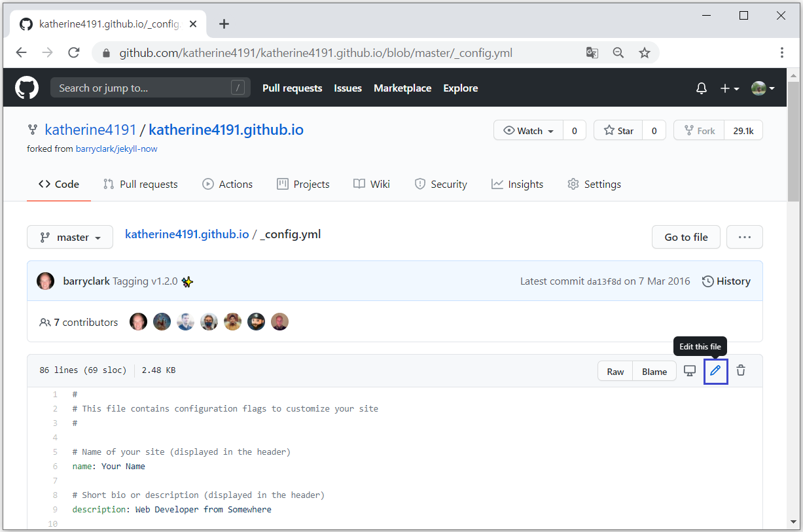Click line number 9
803x532 pixels.
pyautogui.click(x=55, y=510)
